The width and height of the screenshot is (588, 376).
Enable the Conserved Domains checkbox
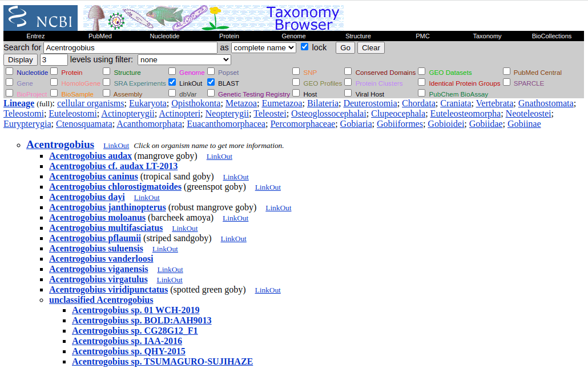tap(348, 71)
